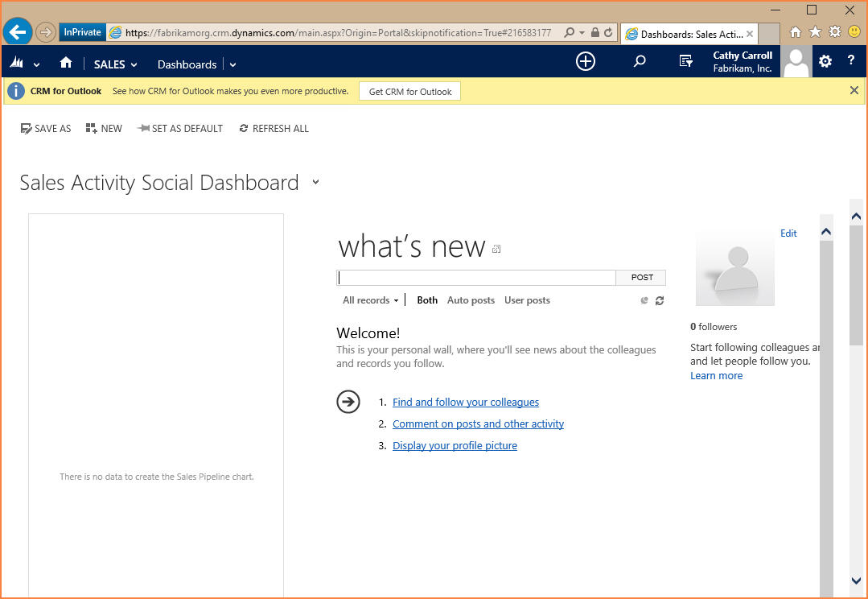Click in the post text input field

[x=476, y=278]
